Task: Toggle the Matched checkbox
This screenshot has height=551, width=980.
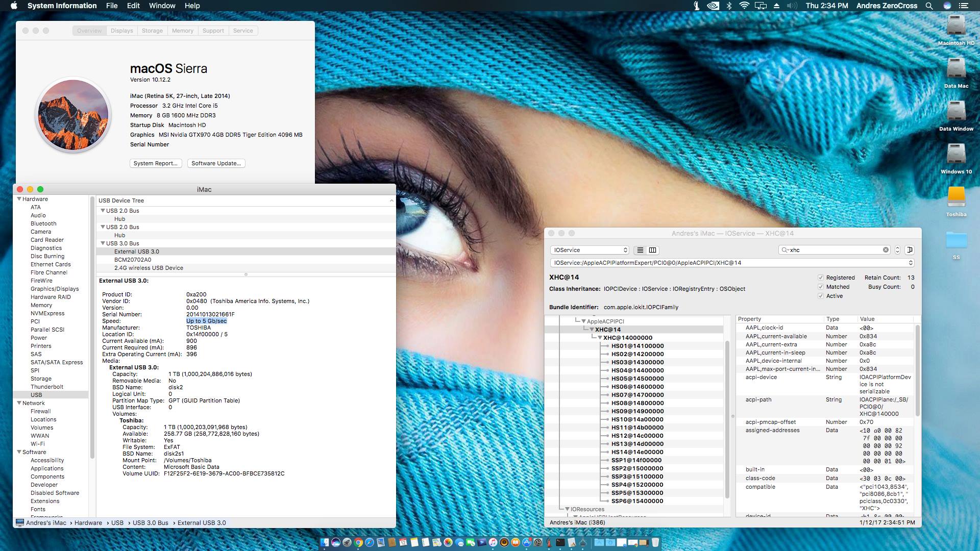Action: click(x=821, y=287)
